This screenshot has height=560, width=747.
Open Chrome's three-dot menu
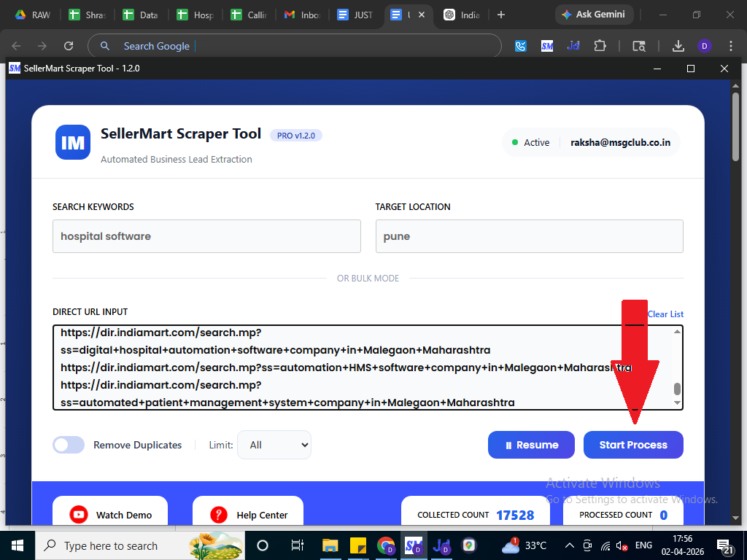[731, 46]
